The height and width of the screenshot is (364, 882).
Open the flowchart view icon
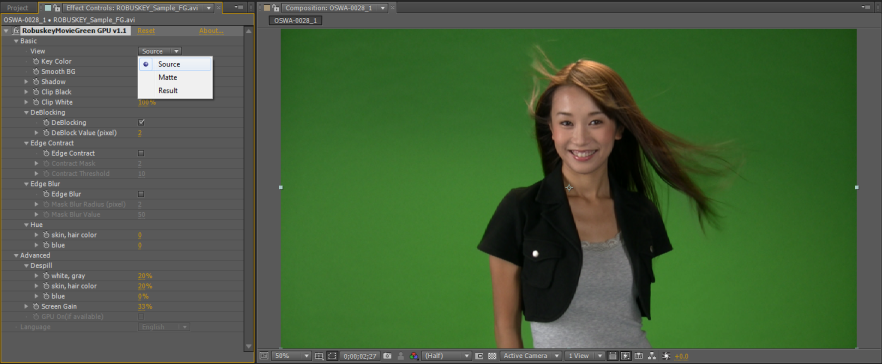click(652, 356)
